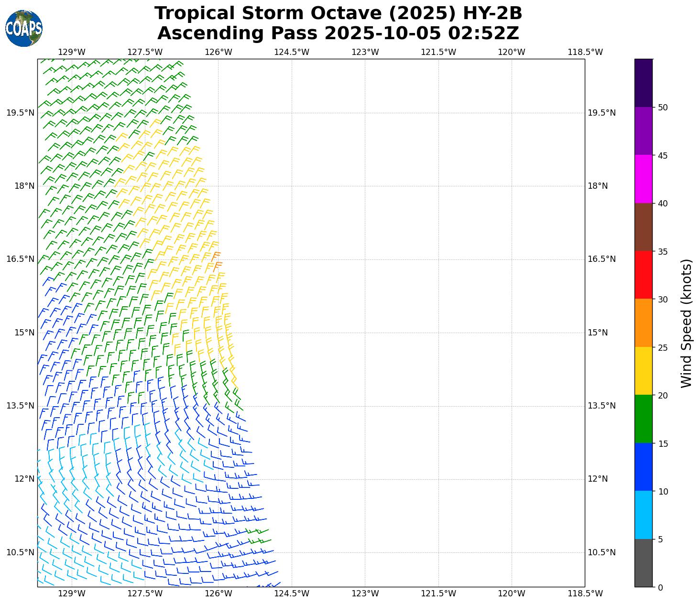700x604 pixels.
Task: Click the yellow 20–25 knots color band
Action: pyautogui.click(x=643, y=371)
